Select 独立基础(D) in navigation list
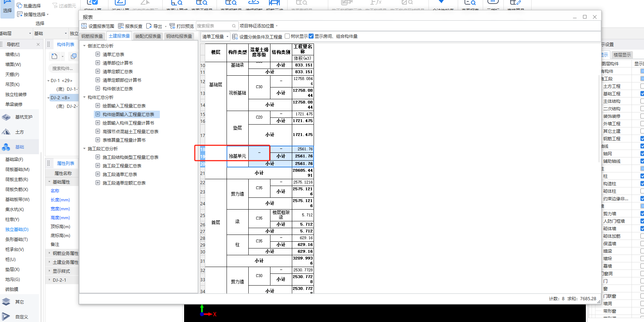Screen dimensions: 644x322 coord(17,229)
